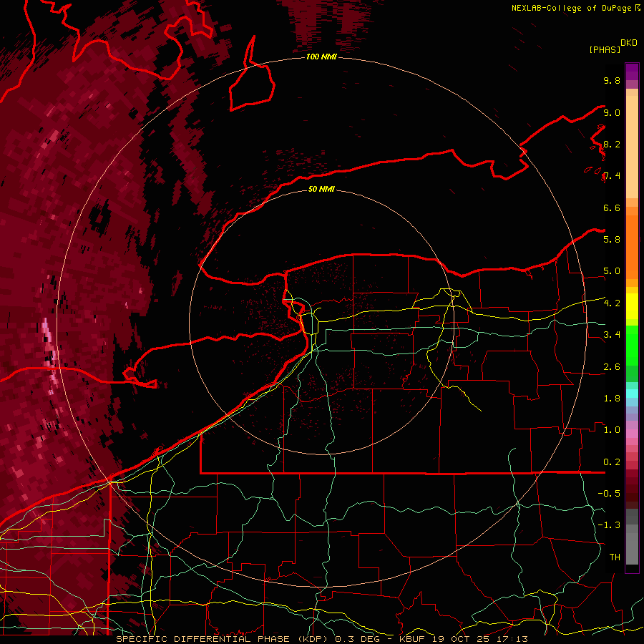Select the [PHAS] legend label
This screenshot has height=644, width=644.
pos(605,49)
